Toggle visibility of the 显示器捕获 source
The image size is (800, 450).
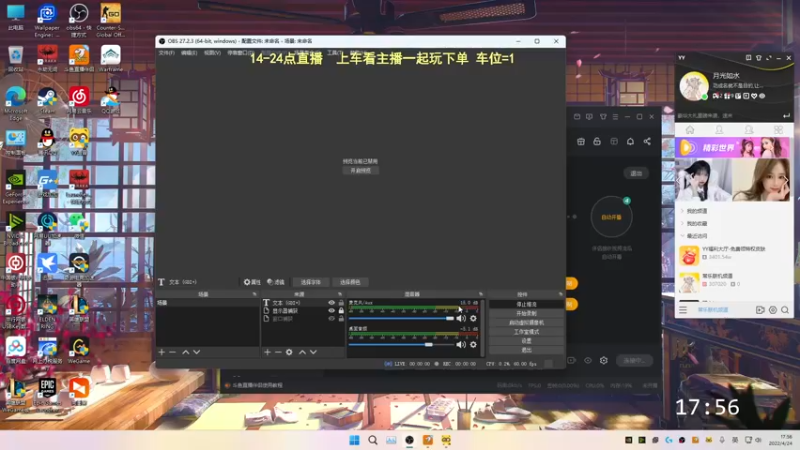pyautogui.click(x=332, y=311)
